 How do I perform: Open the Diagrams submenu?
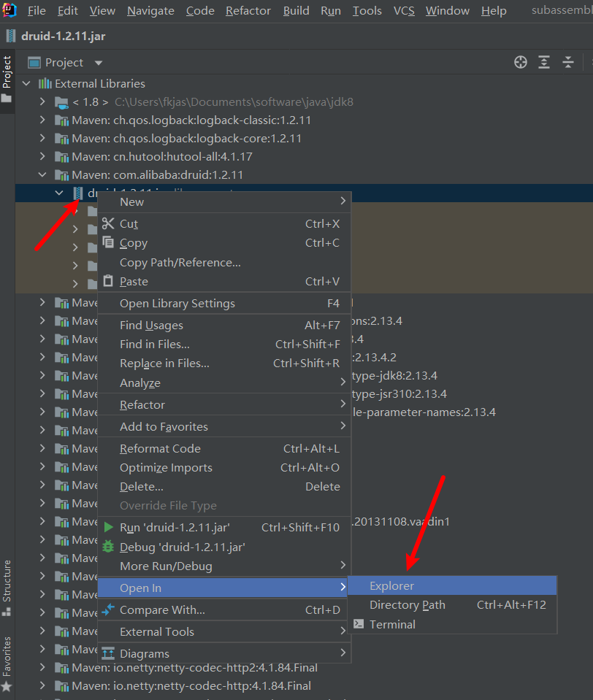pyautogui.click(x=224, y=653)
